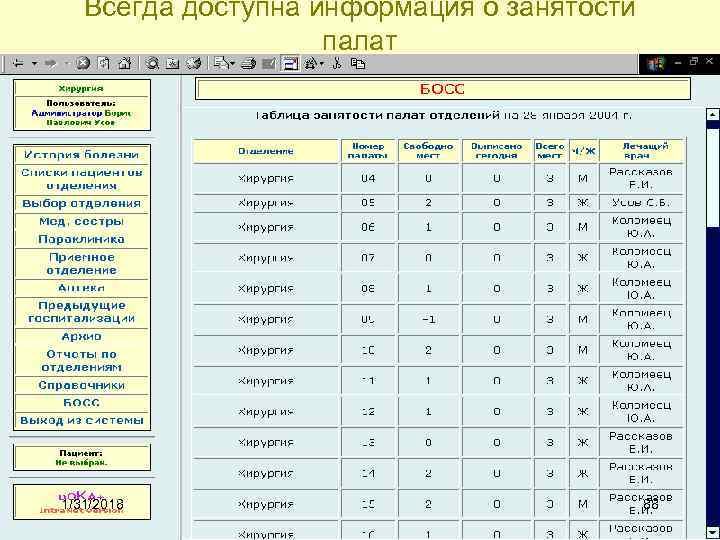720x540 pixels.
Task: Click Рассказов Е.И. in ward 04 row
Action: (641, 178)
